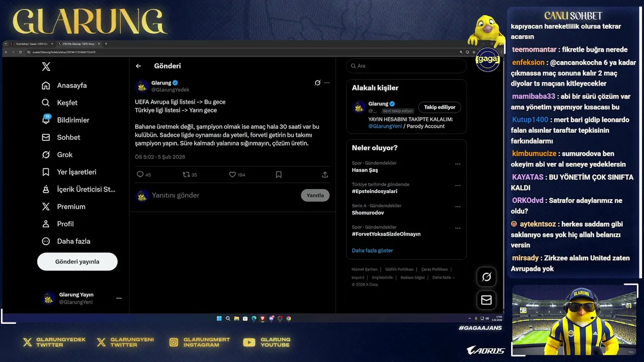The width and height of the screenshot is (644, 362).
Task: Open File Explorer from the taskbar
Action: pos(236,318)
